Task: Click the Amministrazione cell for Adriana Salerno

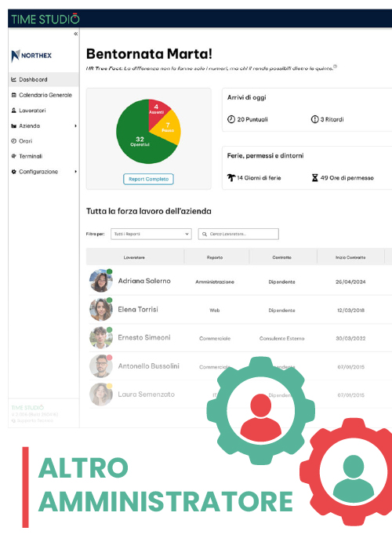Action: click(215, 282)
